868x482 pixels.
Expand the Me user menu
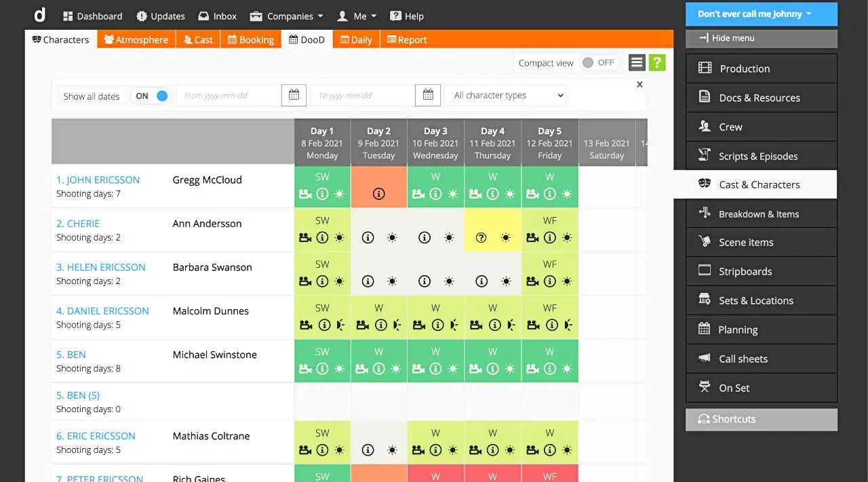(357, 16)
